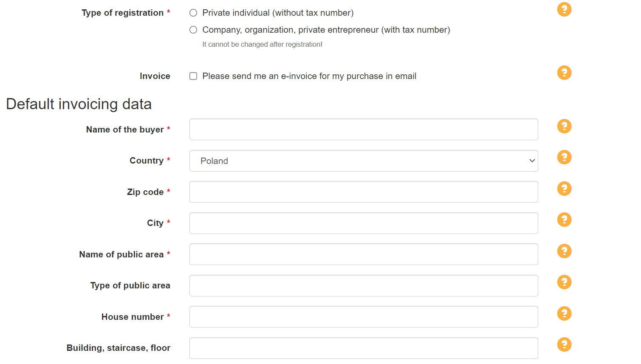Viewport: 641px width, 364px height.
Task: Open the Country field help icon
Action: [564, 157]
